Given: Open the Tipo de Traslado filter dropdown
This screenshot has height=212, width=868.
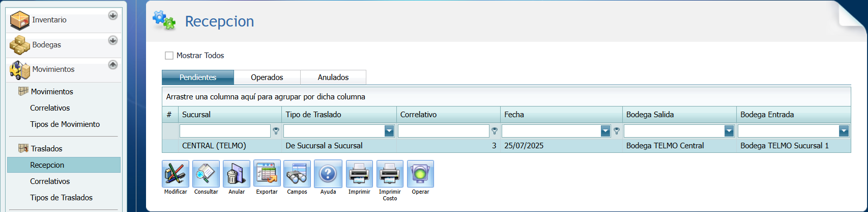Looking at the screenshot, I should click(x=389, y=131).
